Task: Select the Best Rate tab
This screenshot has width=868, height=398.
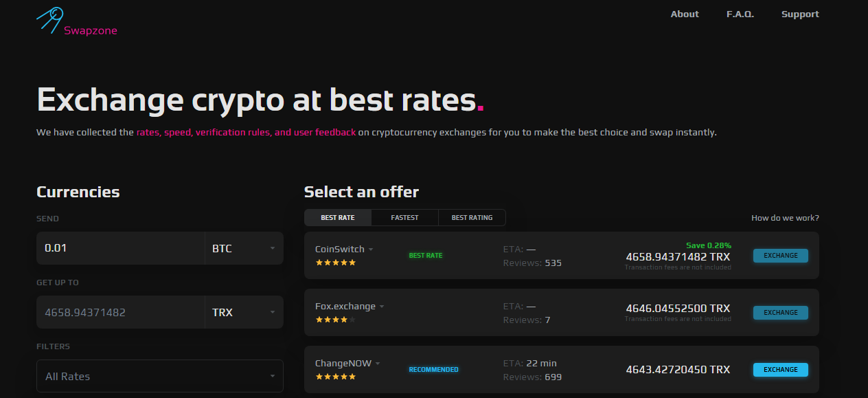Action: click(338, 218)
